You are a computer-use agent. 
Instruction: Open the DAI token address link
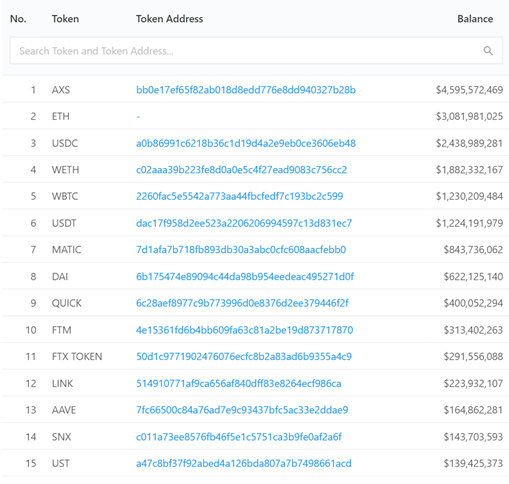coord(245,277)
